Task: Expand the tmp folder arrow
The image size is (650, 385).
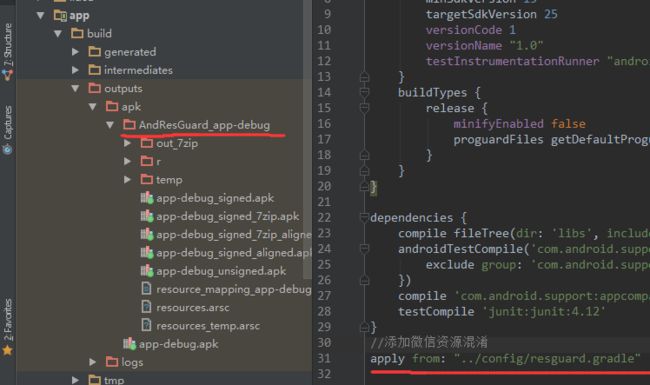Action: [x=75, y=380]
